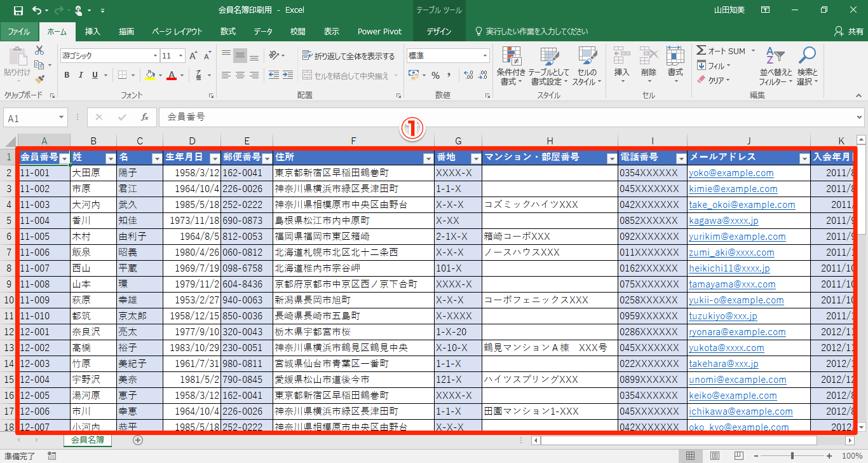This screenshot has height=463, width=868.
Task: Click the オート SUM sigma icon
Action: (701, 51)
